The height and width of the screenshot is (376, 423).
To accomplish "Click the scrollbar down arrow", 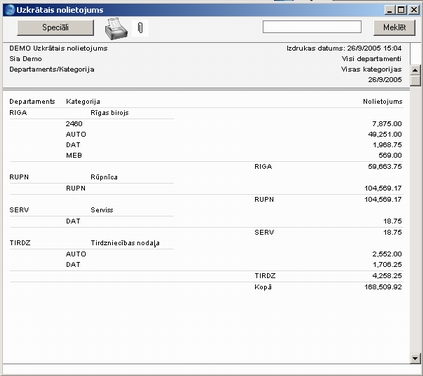I will pos(415,359).
